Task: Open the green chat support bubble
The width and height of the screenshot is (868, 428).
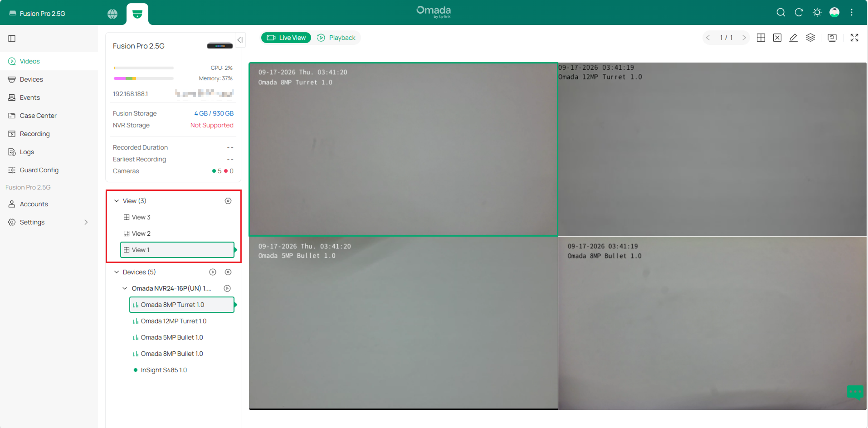Action: pyautogui.click(x=855, y=392)
